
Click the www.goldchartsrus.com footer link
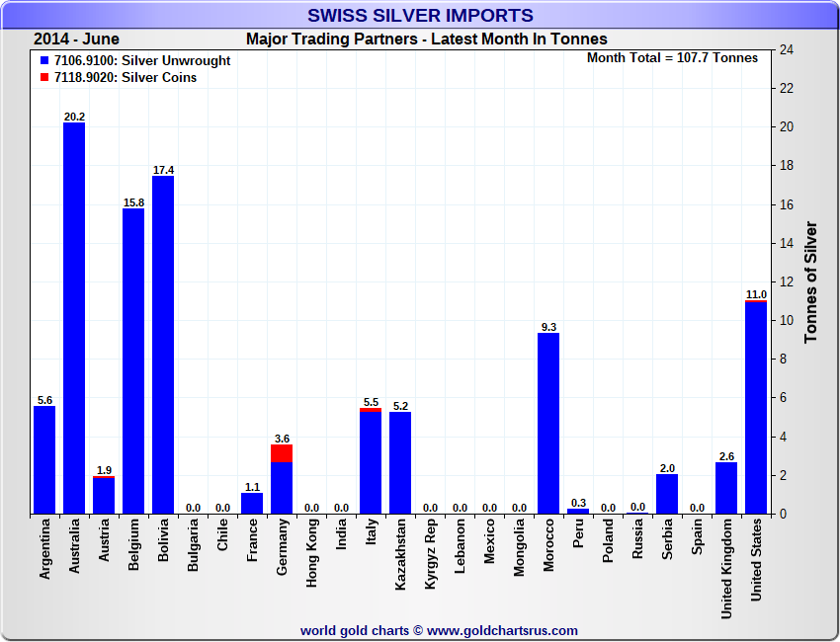pos(502,630)
